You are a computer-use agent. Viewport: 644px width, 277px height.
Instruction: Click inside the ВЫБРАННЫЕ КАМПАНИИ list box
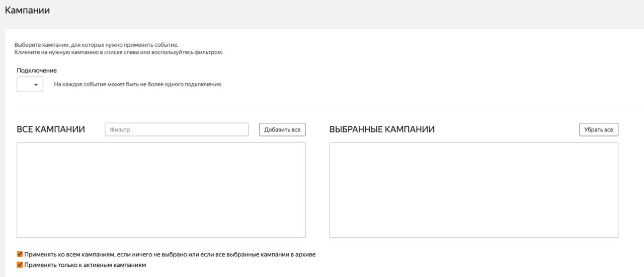473,190
